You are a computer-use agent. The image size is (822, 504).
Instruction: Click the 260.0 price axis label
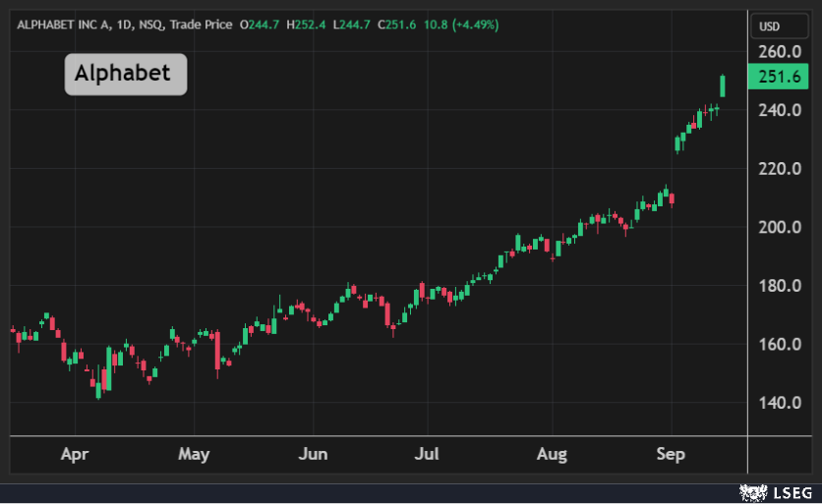[779, 51]
